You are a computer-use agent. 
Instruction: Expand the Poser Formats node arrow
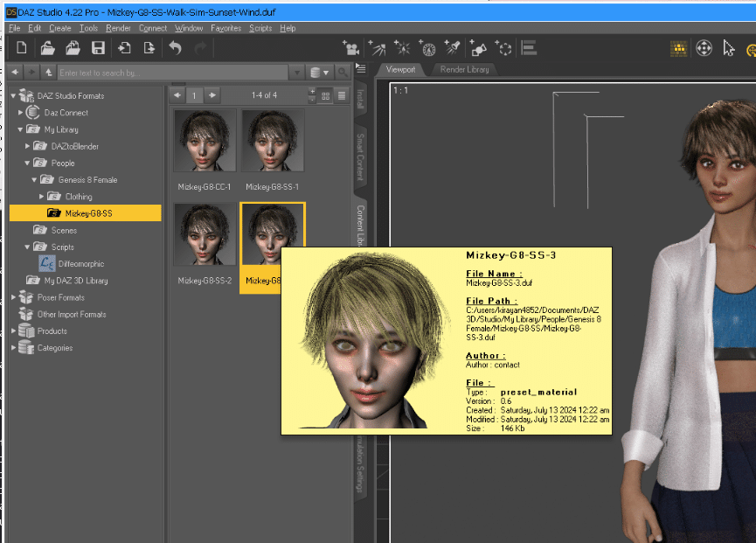(13, 297)
